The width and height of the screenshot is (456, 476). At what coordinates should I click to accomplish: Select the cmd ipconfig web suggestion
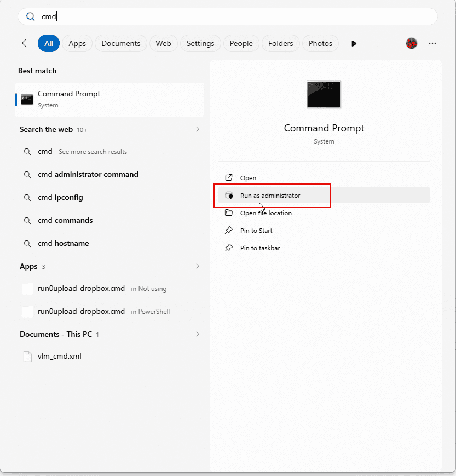60,198
